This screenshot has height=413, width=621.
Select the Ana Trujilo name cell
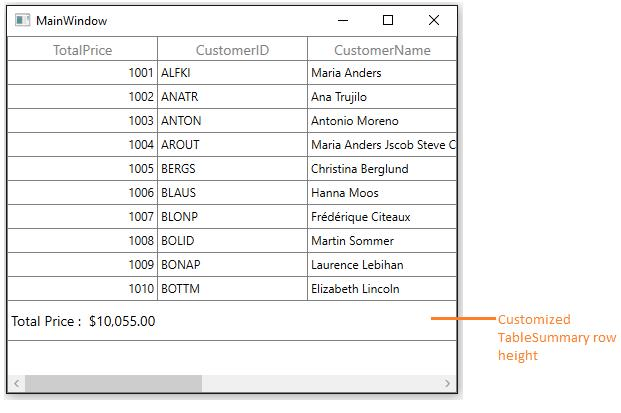[x=382, y=97]
